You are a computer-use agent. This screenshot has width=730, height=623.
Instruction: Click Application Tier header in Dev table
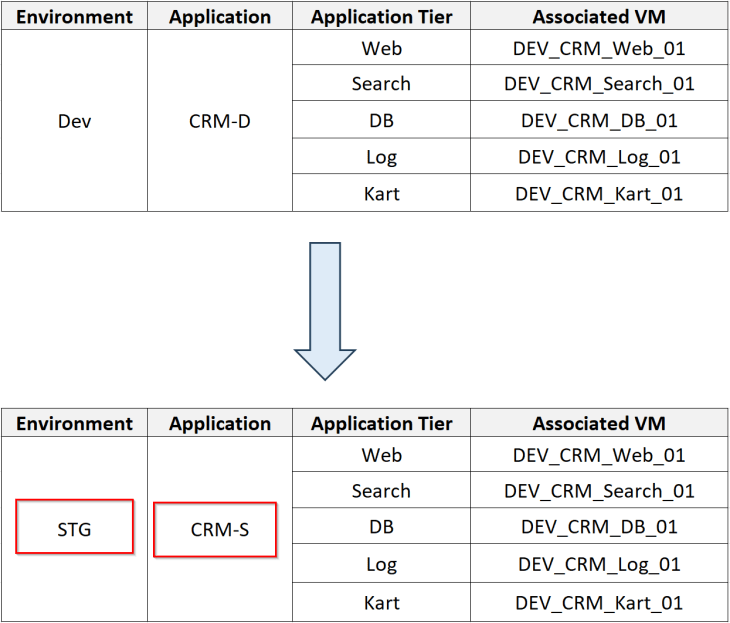click(382, 17)
